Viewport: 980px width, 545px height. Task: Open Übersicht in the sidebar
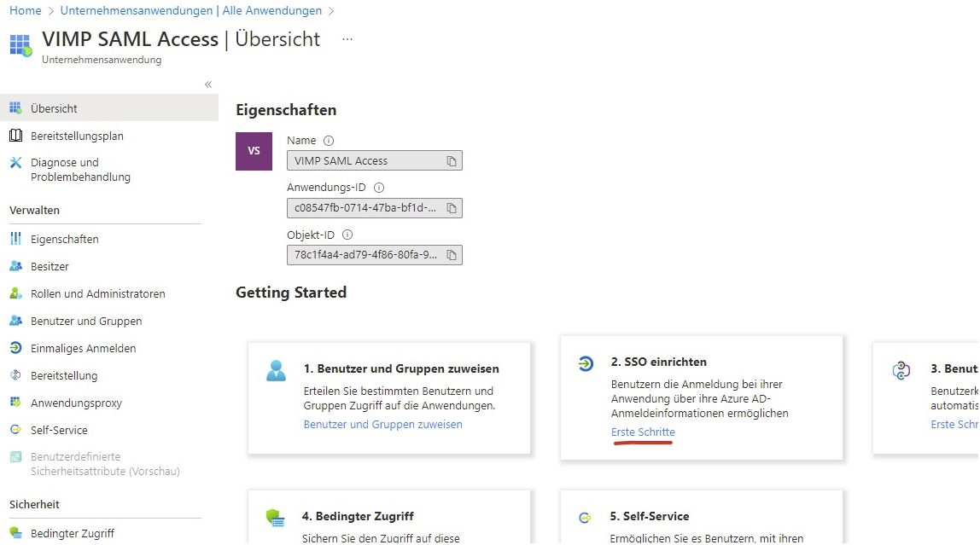click(x=109, y=108)
